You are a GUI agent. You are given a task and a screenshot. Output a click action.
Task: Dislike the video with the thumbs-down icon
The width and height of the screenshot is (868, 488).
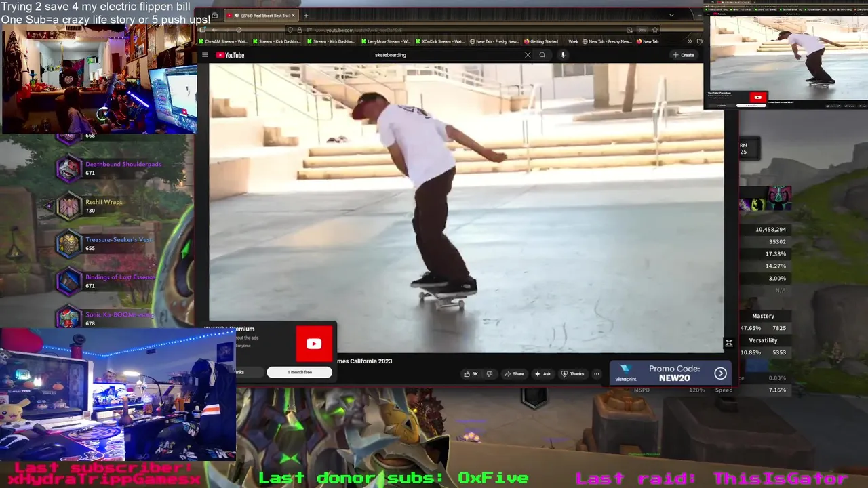(x=490, y=373)
